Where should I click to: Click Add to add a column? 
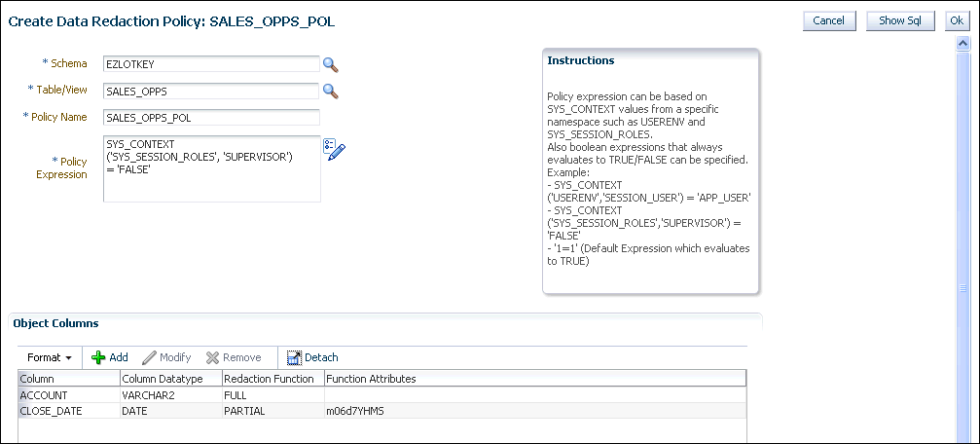pyautogui.click(x=109, y=357)
